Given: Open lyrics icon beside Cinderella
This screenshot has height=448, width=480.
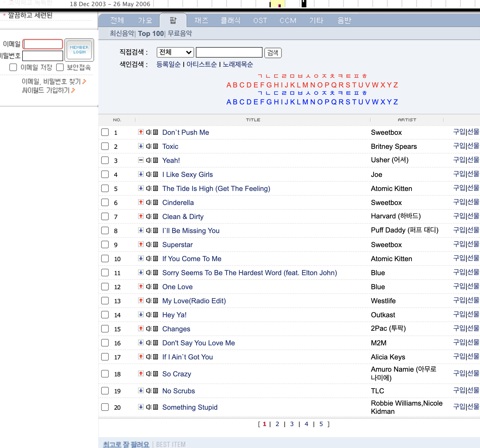Looking at the screenshot, I should (156, 202).
